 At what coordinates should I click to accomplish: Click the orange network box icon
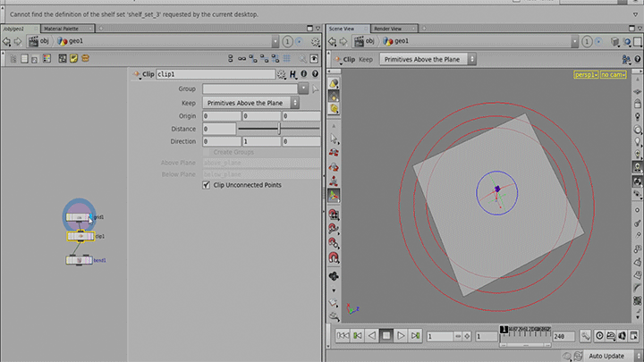click(x=85, y=58)
